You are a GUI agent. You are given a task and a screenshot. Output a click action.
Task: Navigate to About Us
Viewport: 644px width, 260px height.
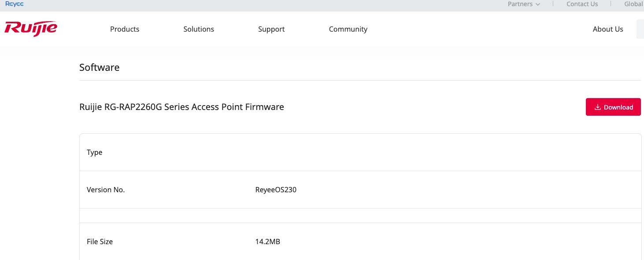coord(608,29)
